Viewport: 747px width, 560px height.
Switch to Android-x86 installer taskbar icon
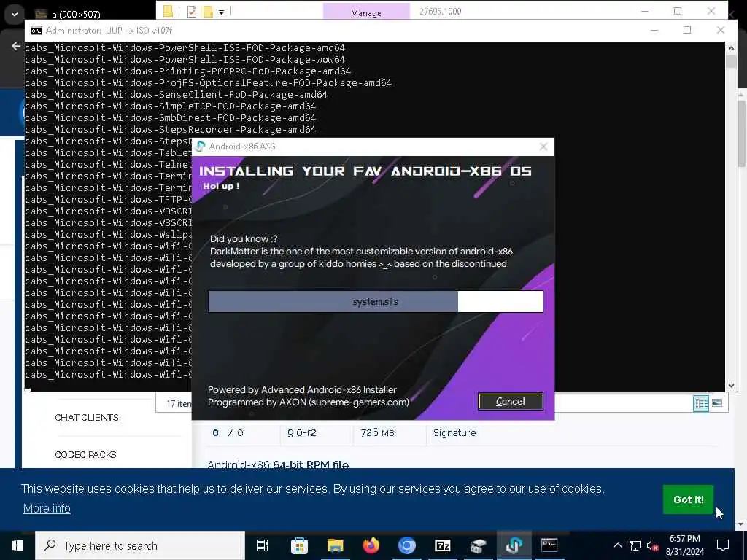coord(514,545)
